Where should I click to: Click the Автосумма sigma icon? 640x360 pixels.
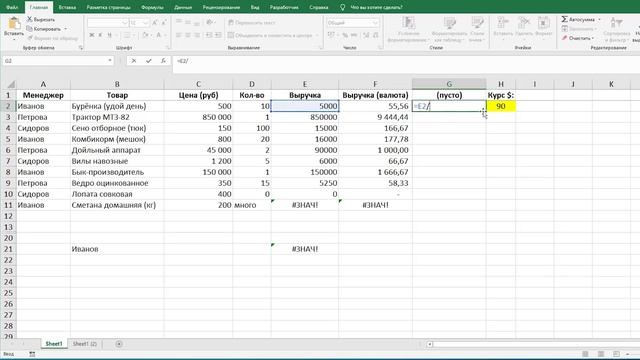click(x=564, y=19)
